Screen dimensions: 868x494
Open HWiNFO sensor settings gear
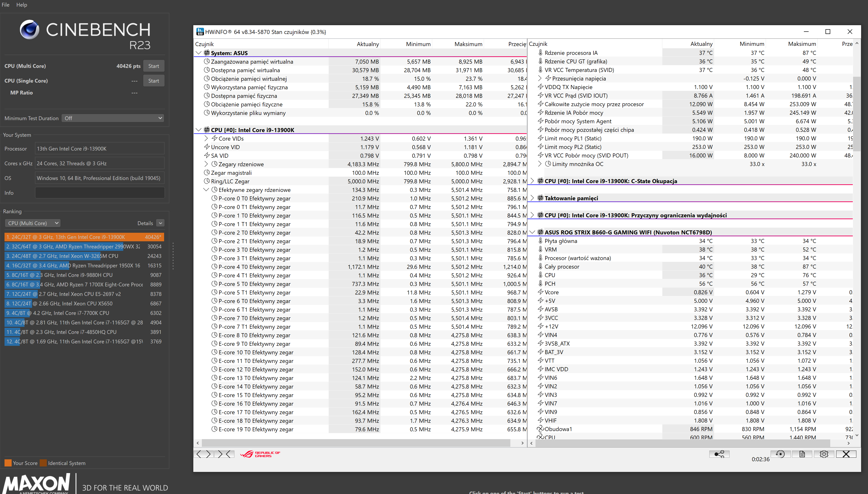[824, 454]
